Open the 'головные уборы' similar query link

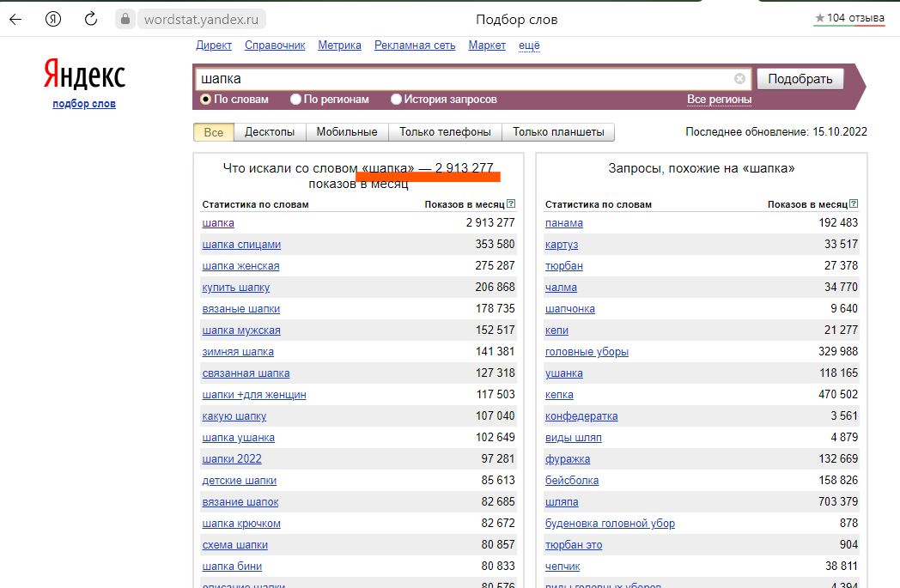pyautogui.click(x=587, y=352)
